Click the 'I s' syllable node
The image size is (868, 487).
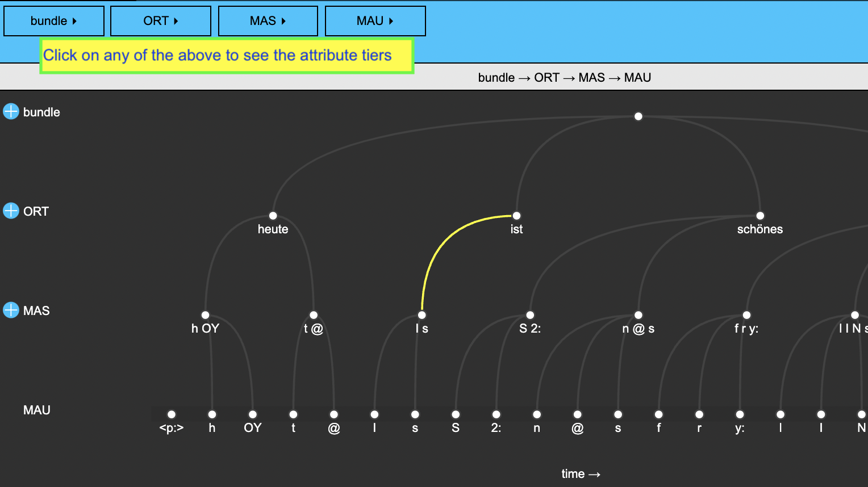[422, 315]
